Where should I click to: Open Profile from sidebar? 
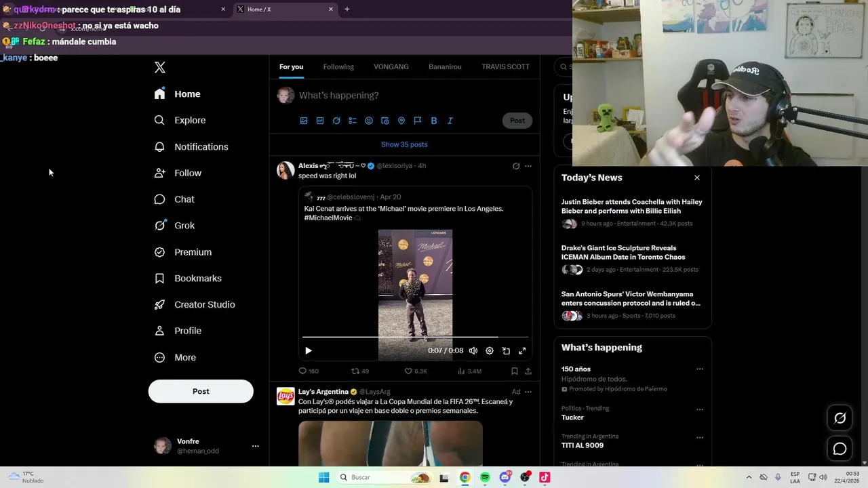pyautogui.click(x=178, y=331)
